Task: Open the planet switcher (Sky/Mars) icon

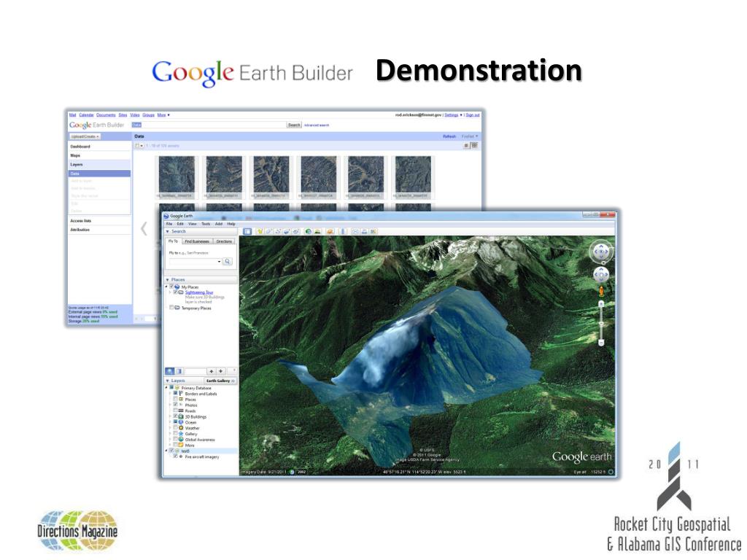Action: (x=330, y=231)
